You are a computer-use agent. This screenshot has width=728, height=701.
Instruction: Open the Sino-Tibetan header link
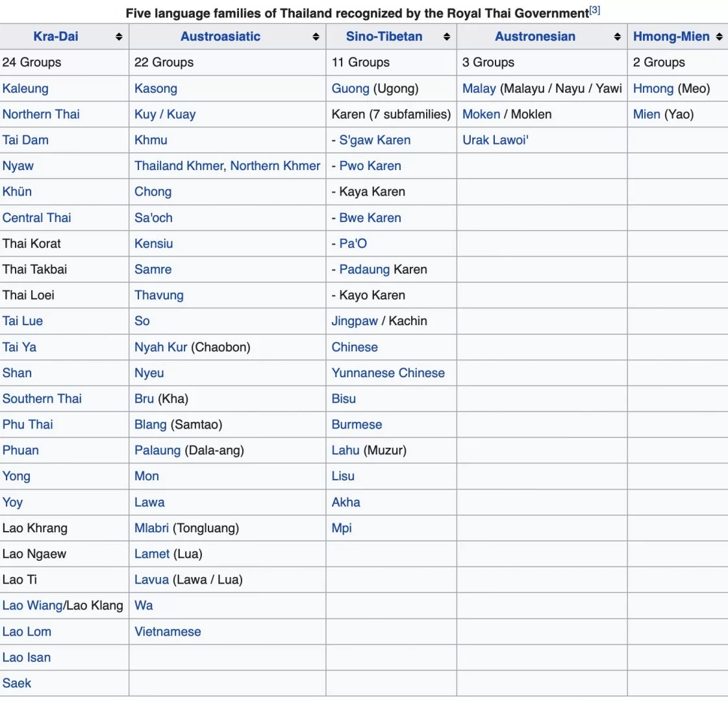384,36
